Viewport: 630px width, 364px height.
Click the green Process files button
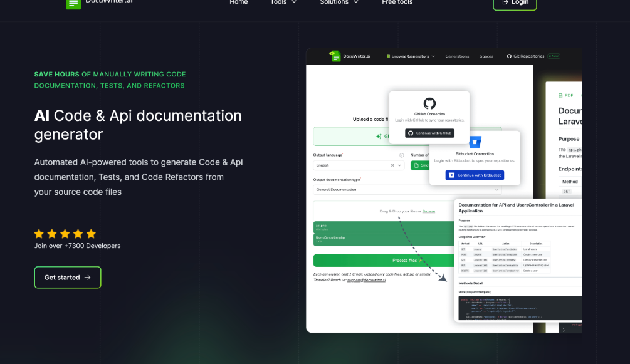coord(384,261)
